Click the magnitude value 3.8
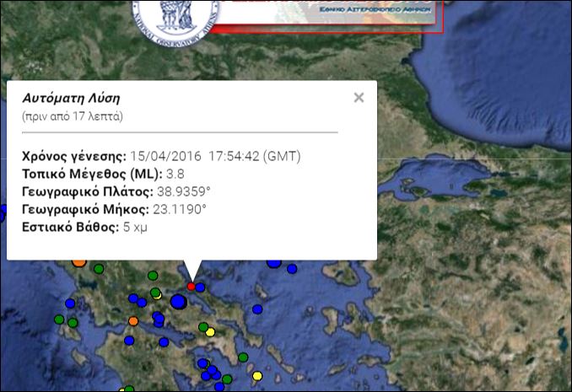 click(x=175, y=174)
